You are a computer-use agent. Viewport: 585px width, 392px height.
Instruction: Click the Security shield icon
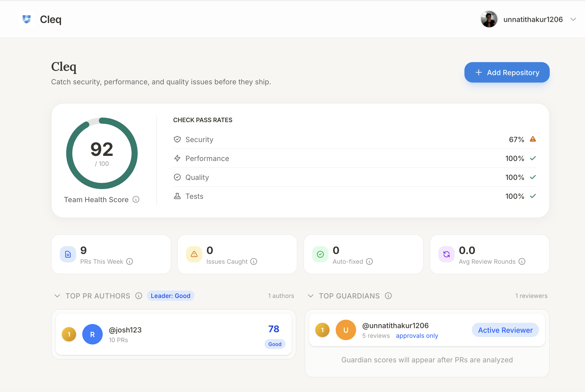click(177, 139)
